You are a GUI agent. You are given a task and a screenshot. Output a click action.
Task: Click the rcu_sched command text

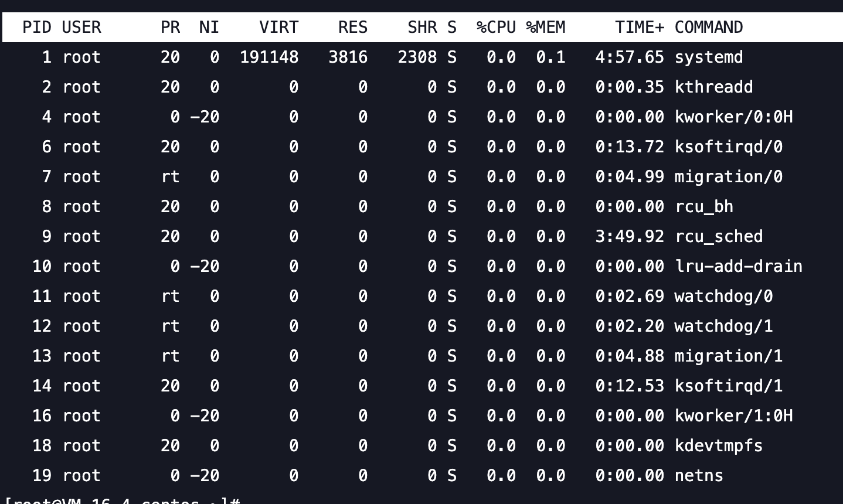(x=718, y=237)
